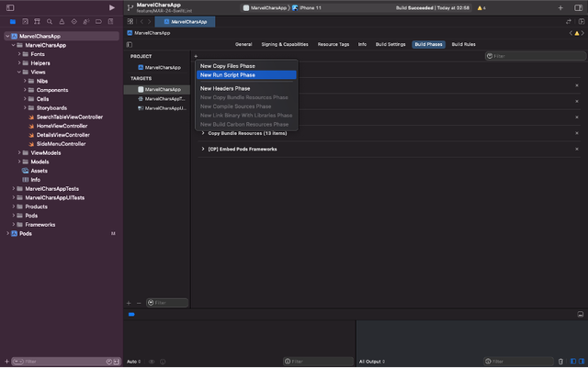Switch to the General tab

[243, 44]
